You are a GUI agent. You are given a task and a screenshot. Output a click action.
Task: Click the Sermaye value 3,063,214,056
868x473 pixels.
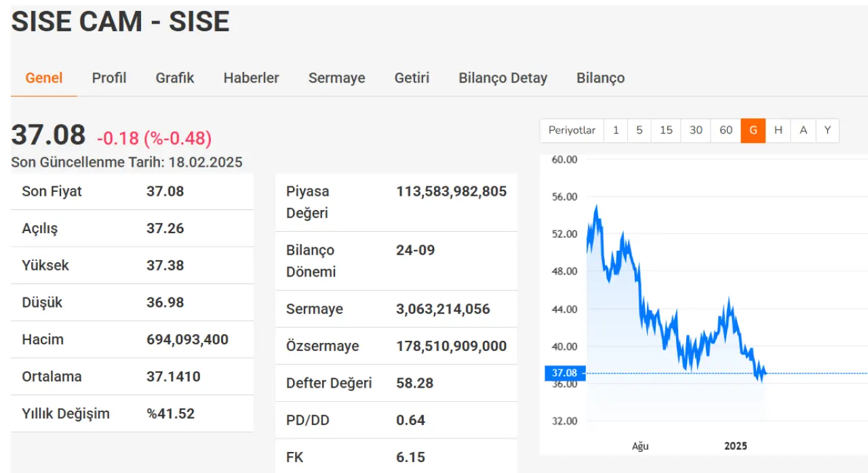[443, 309]
